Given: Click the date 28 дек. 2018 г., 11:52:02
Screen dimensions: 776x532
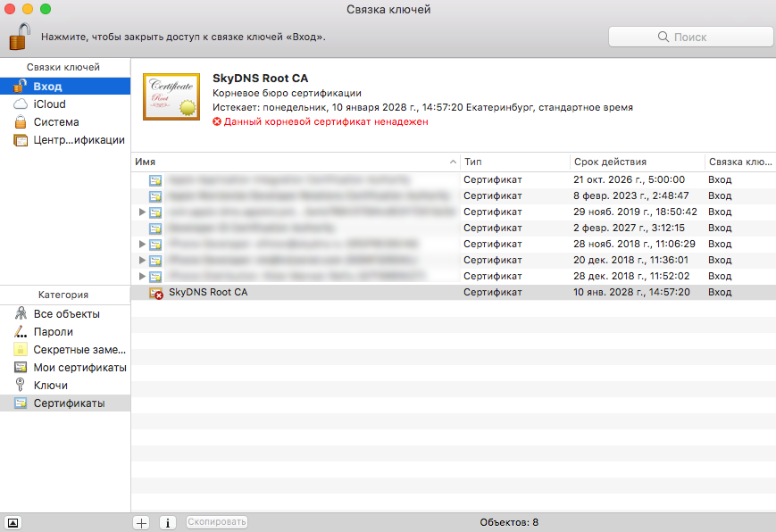Looking at the screenshot, I should (x=631, y=276).
